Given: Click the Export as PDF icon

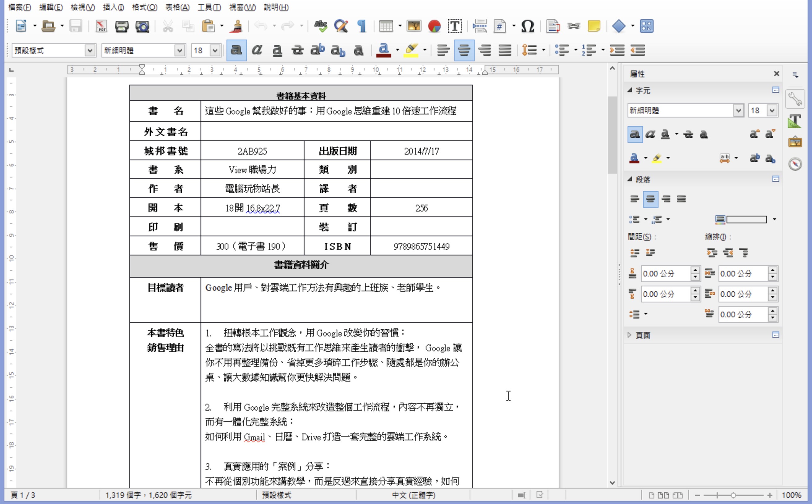Looking at the screenshot, I should point(101,26).
